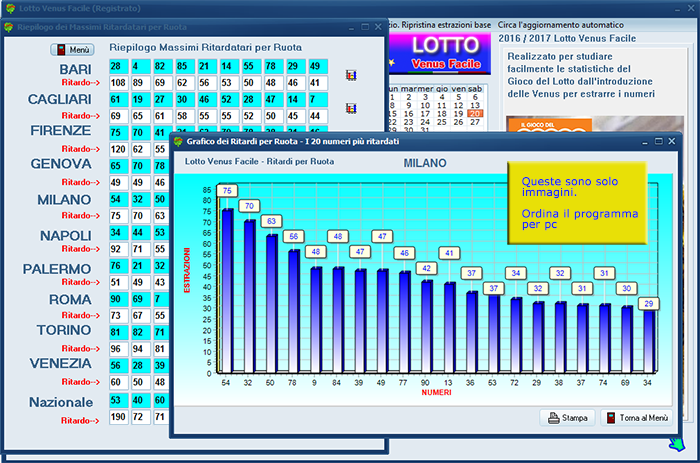700x463 pixels.
Task: Click the Ritardo label under BARI
Action: [81, 83]
